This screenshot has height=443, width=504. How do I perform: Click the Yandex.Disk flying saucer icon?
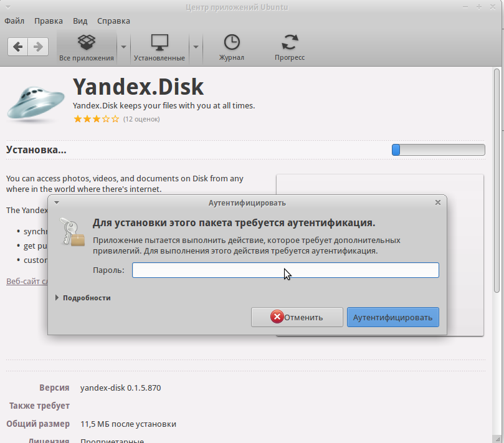point(36,103)
